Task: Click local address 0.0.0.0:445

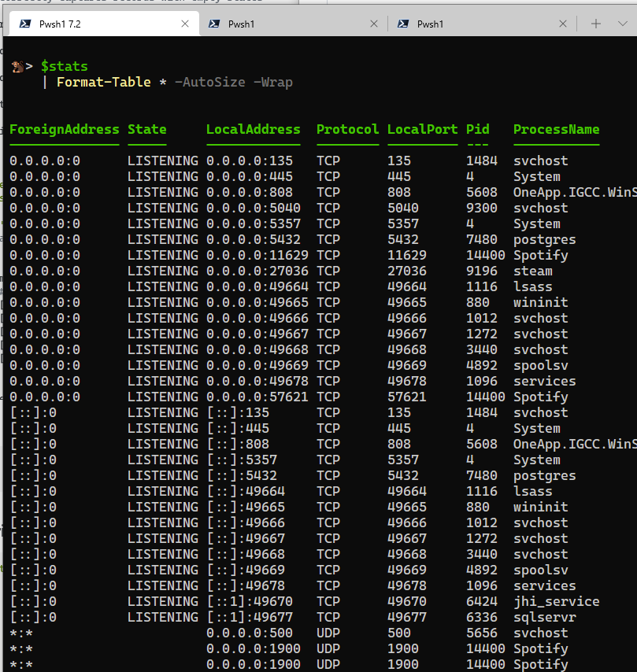Action: click(250, 176)
